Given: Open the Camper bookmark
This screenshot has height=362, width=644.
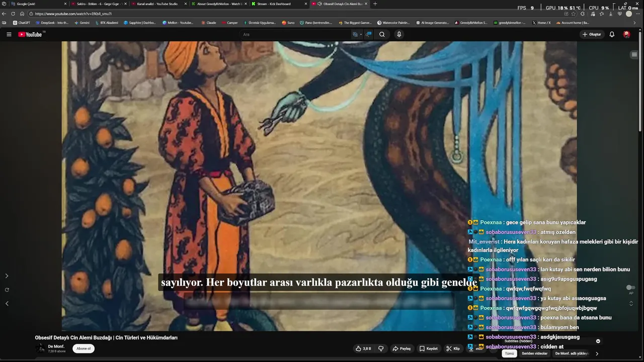Looking at the screenshot, I should [x=229, y=23].
